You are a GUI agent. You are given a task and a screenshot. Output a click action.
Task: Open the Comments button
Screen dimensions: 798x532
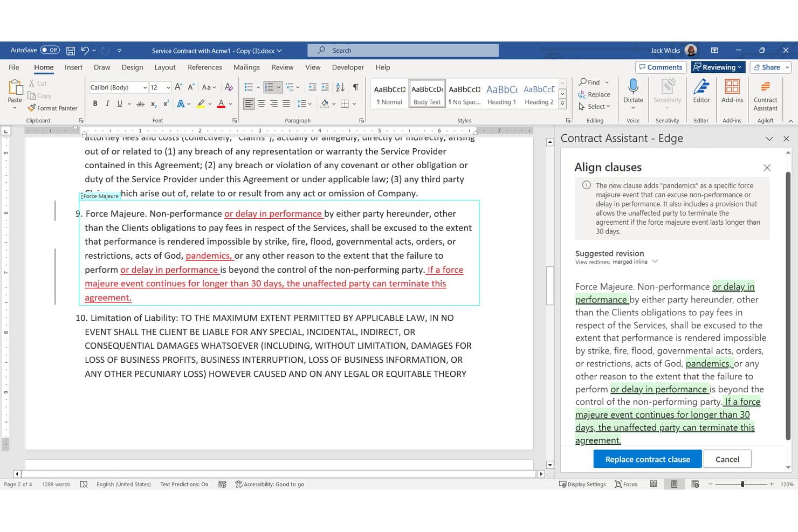pyautogui.click(x=661, y=67)
